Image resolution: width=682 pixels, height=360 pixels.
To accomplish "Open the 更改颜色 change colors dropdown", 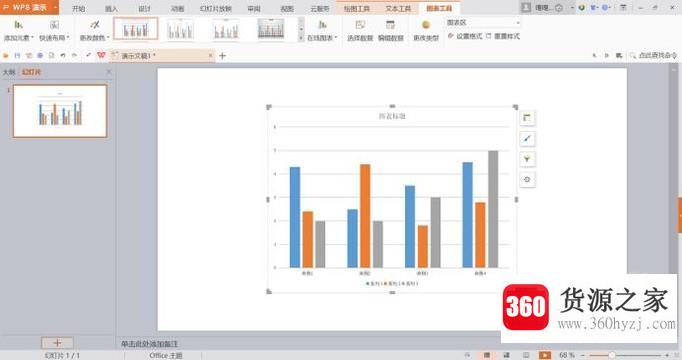I will 94,30.
